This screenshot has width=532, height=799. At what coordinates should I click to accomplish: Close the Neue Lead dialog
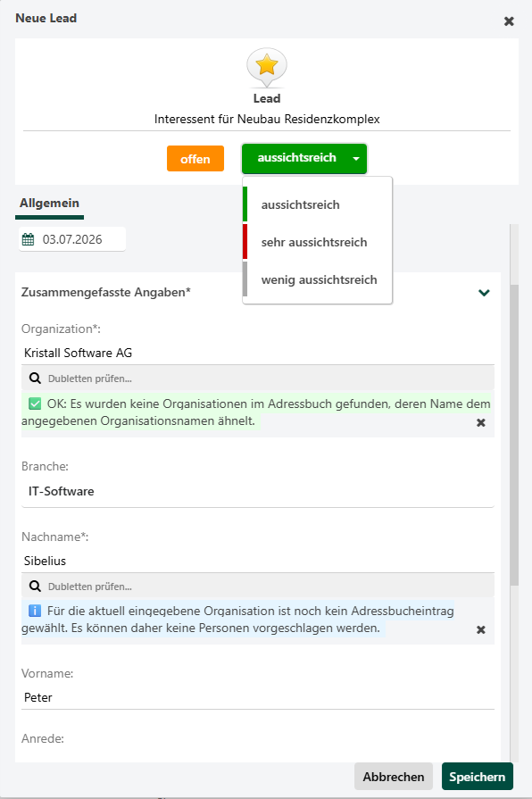[509, 21]
